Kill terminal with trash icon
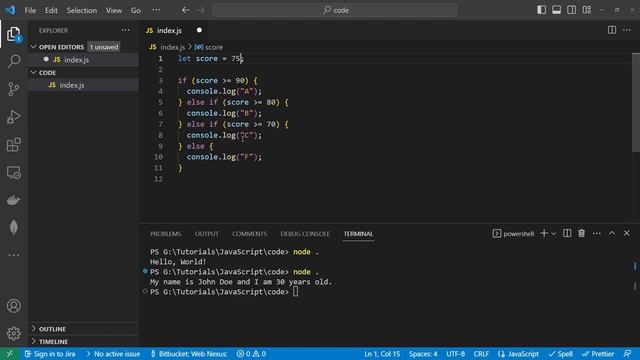This screenshot has height=360, width=640. point(581,233)
